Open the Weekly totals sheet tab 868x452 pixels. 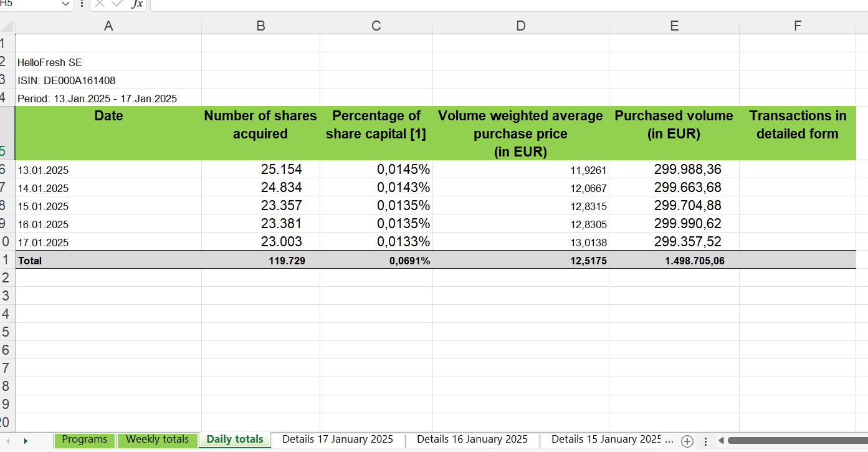tap(157, 440)
